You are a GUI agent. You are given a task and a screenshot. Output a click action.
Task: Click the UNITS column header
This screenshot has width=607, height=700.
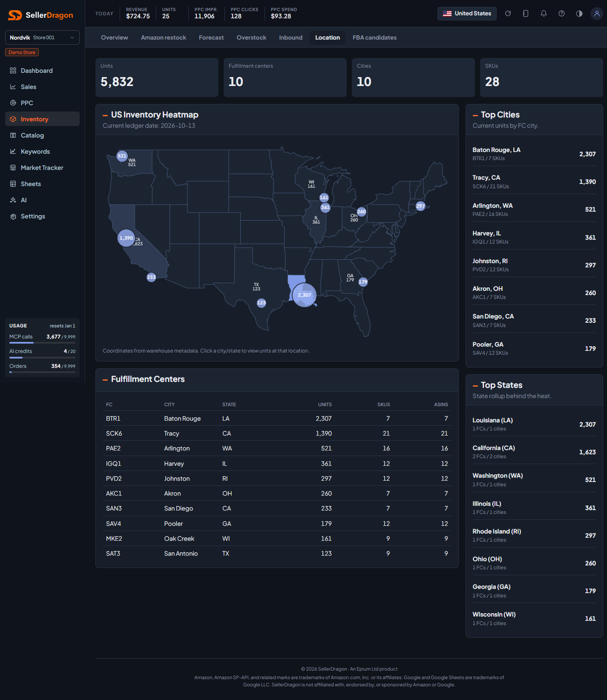[x=325, y=405]
